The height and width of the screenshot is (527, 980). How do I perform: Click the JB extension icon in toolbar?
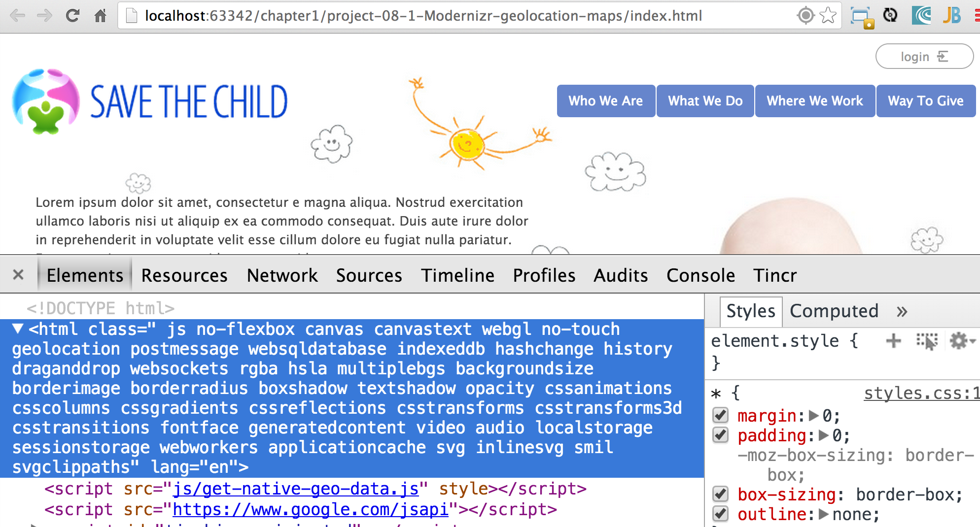952,16
